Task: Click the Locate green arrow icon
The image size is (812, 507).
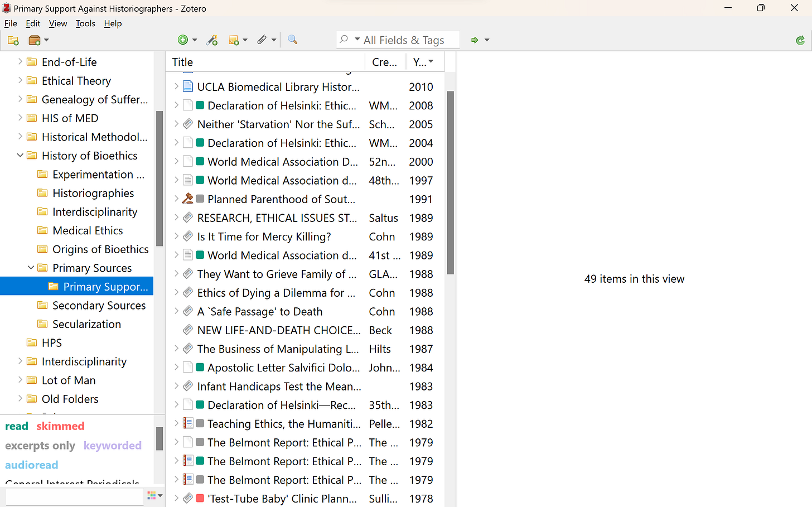Action: pos(475,40)
